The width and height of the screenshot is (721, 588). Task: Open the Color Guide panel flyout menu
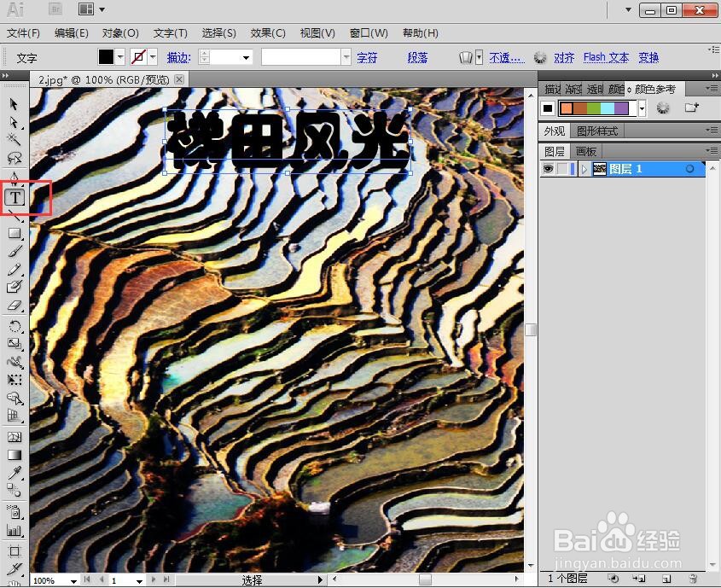(712, 88)
